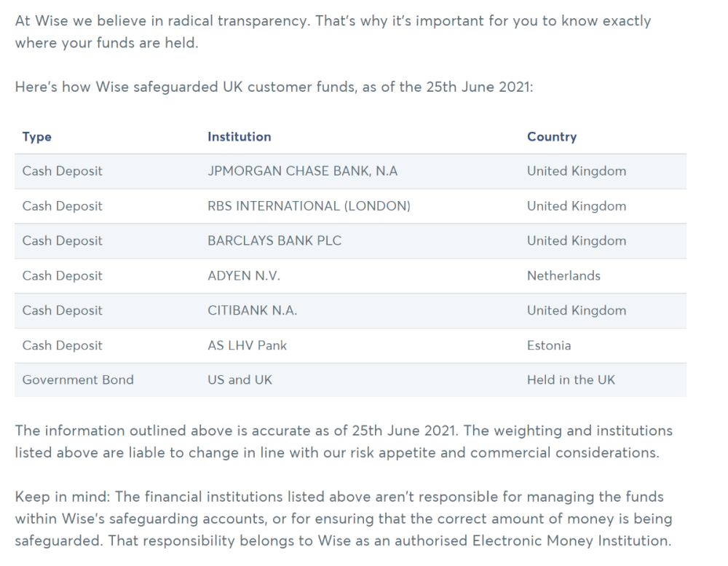Click the 'Keep in mind' paragraph
The width and height of the screenshot is (728, 566).
342,519
